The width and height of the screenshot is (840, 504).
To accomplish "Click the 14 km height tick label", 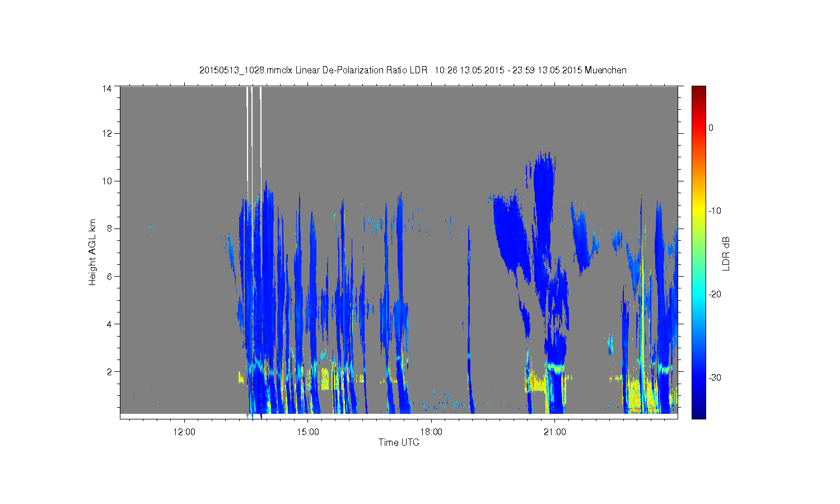I will pos(107,88).
